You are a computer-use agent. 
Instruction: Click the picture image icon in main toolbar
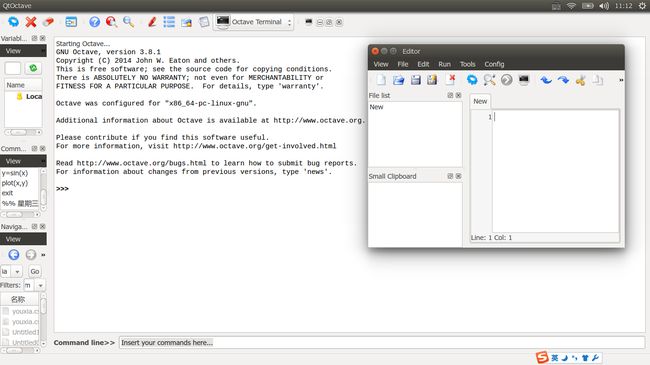187,22
